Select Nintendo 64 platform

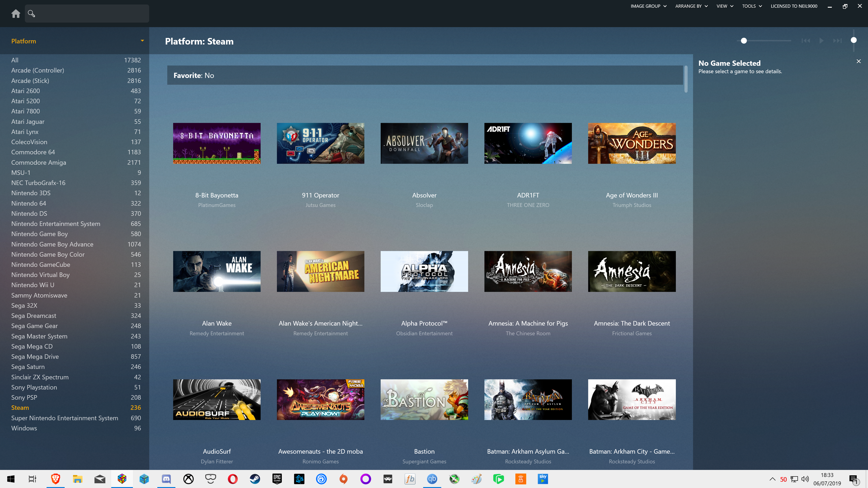point(76,203)
